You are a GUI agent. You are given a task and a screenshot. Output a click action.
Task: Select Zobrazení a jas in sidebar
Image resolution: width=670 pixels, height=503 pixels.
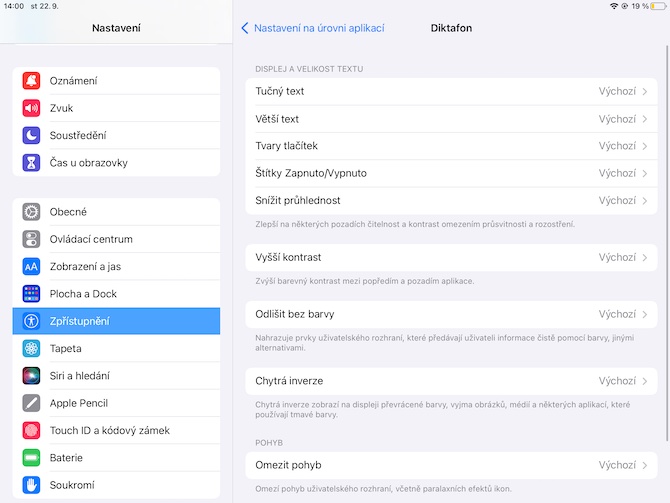pyautogui.click(x=116, y=267)
